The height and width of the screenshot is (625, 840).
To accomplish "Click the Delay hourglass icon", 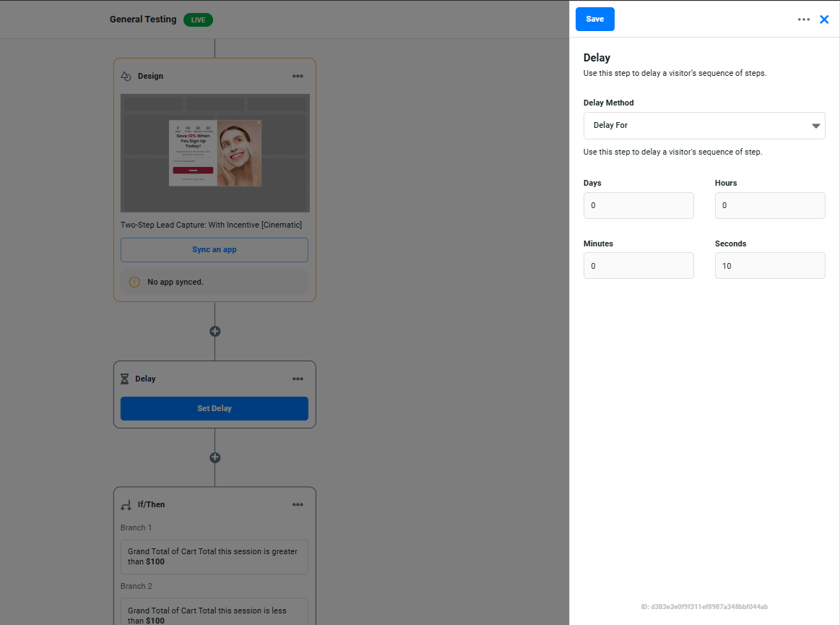I will point(125,379).
